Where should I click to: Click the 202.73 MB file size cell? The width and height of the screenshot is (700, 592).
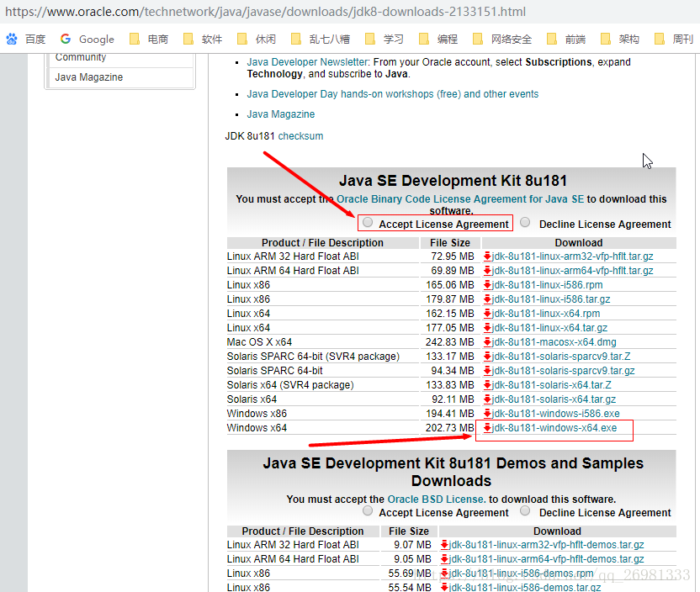(x=449, y=428)
